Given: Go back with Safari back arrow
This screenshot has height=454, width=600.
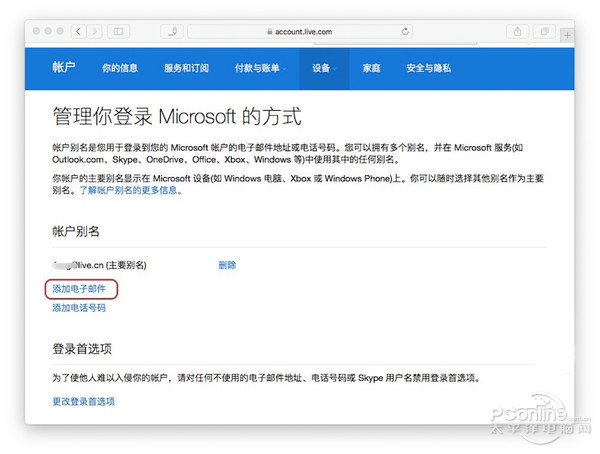Looking at the screenshot, I should (x=78, y=31).
